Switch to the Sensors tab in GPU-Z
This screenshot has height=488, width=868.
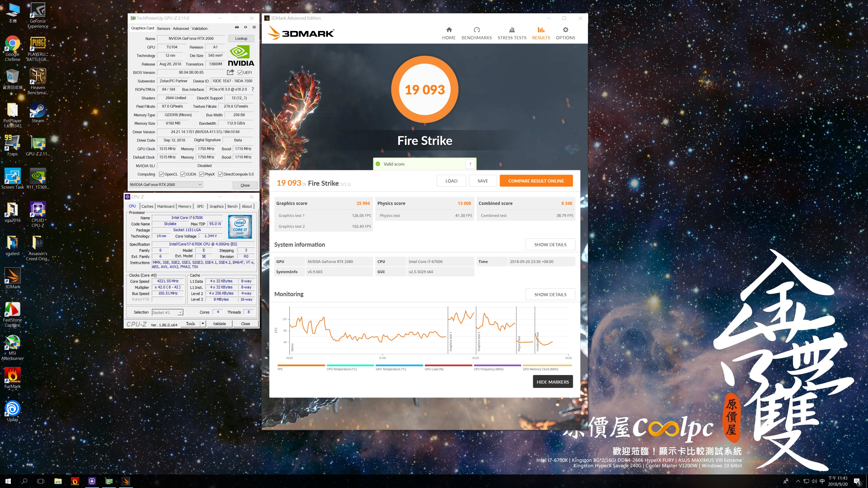163,28
